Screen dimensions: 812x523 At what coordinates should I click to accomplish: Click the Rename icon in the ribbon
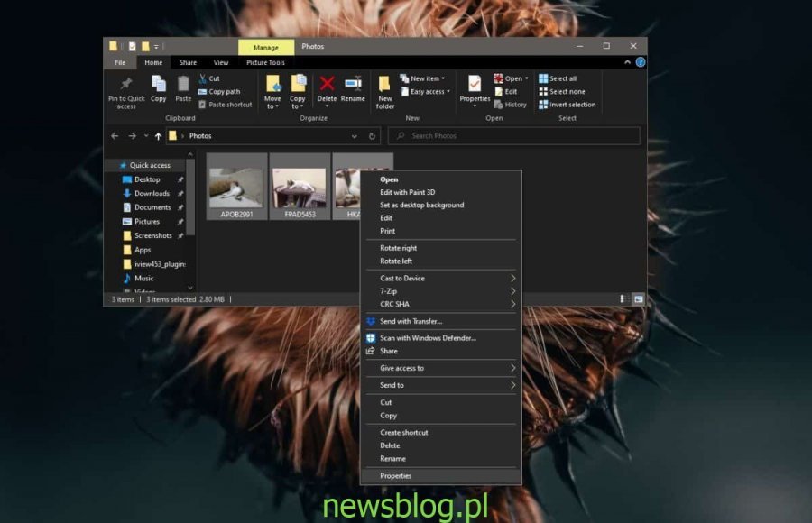coord(353,85)
